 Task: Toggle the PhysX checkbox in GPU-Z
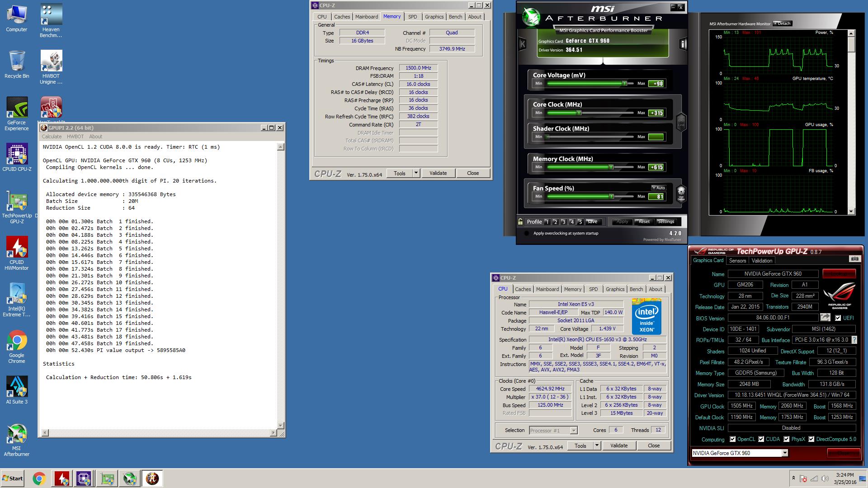click(x=786, y=439)
